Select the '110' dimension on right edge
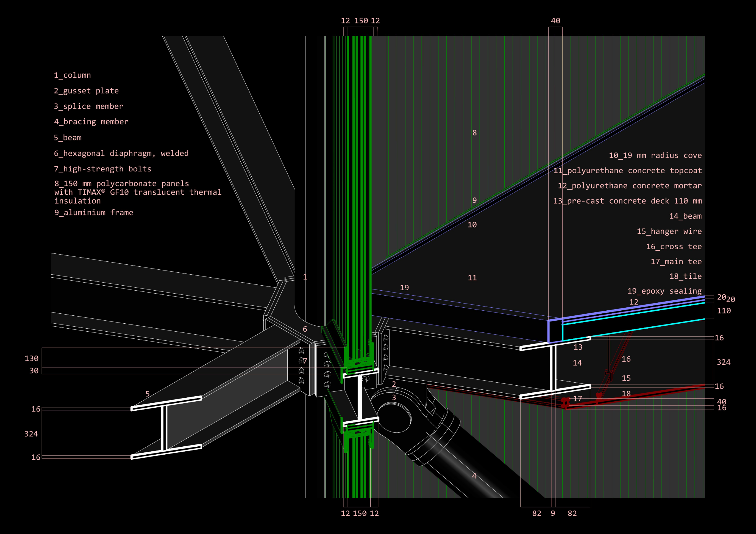Viewport: 756px width, 534px height. click(x=724, y=311)
